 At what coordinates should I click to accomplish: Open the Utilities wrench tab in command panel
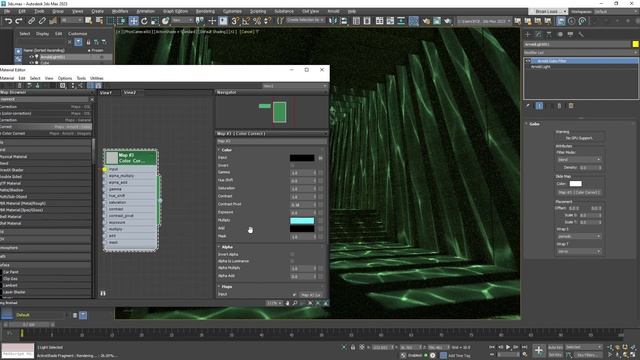[x=581, y=34]
